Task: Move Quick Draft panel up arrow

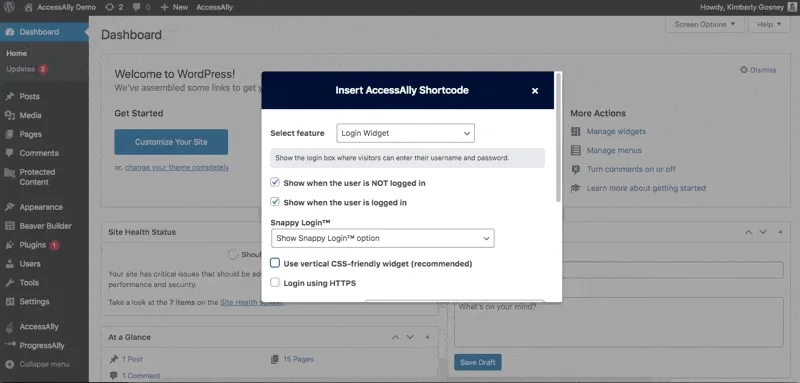Action: pos(748,232)
